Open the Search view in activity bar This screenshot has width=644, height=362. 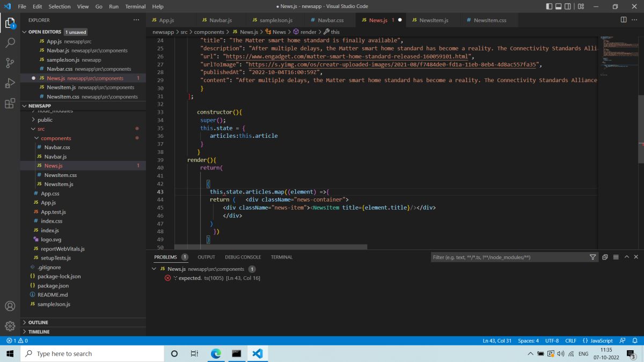[x=10, y=43]
